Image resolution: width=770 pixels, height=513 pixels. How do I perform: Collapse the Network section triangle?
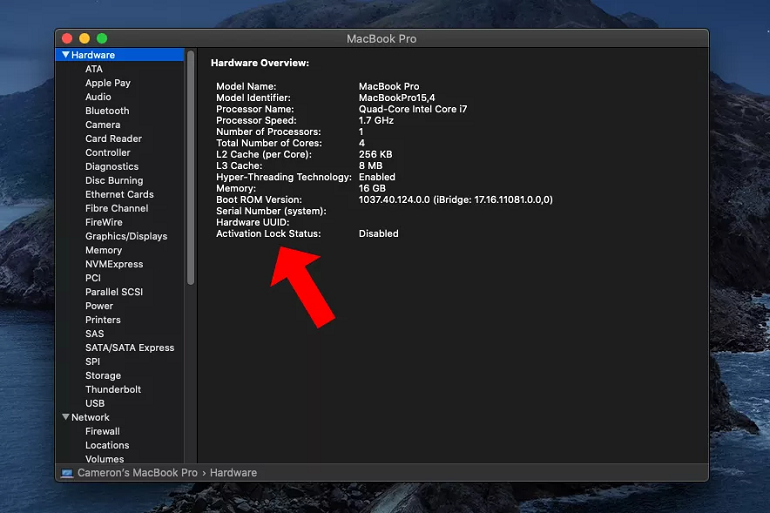click(x=65, y=417)
